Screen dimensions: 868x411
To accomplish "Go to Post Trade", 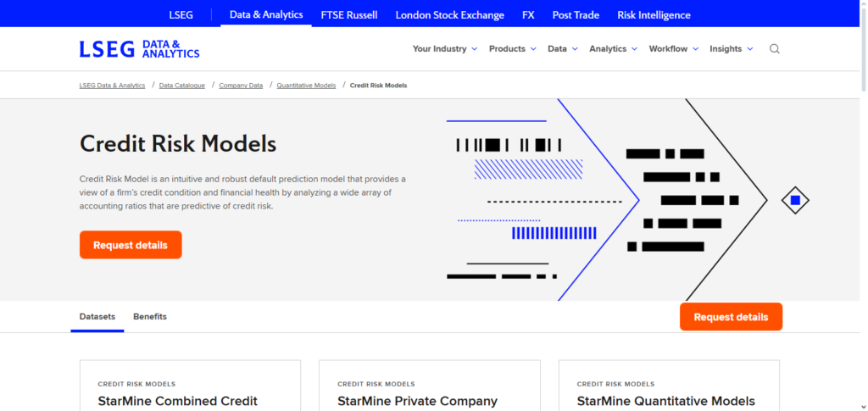I will click(576, 15).
